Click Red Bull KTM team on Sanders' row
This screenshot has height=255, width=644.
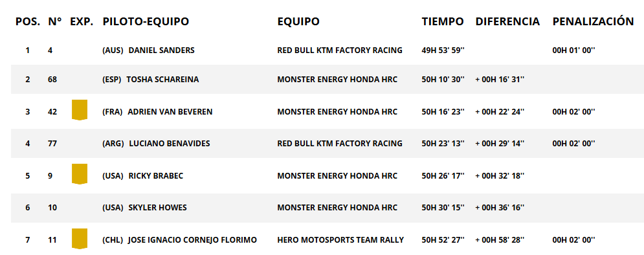[340, 50]
